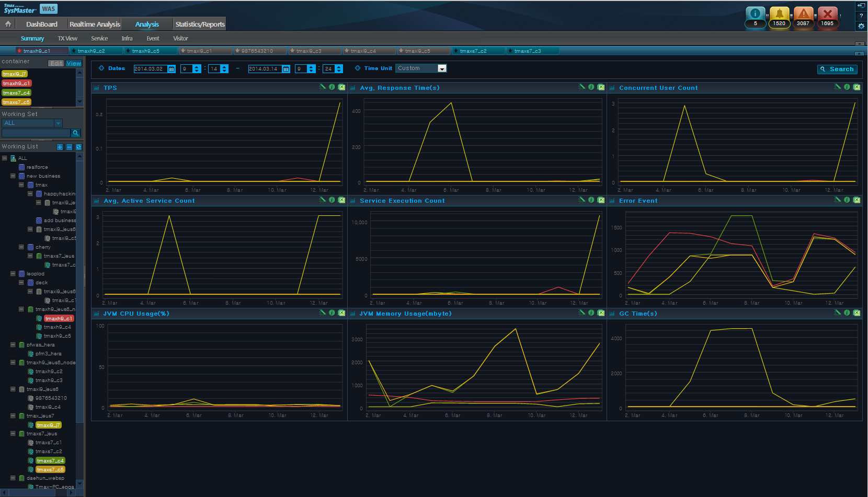Show info for Service Execution Count chart
Viewport: 868px width, 497px height.
click(x=591, y=200)
